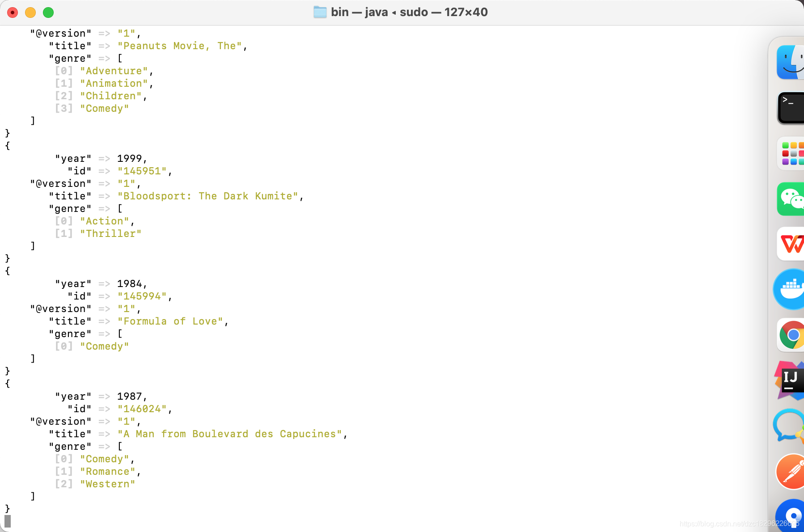804x532 pixels.
Task: Click the terminal cursor block at bottom
Action: tap(8, 521)
